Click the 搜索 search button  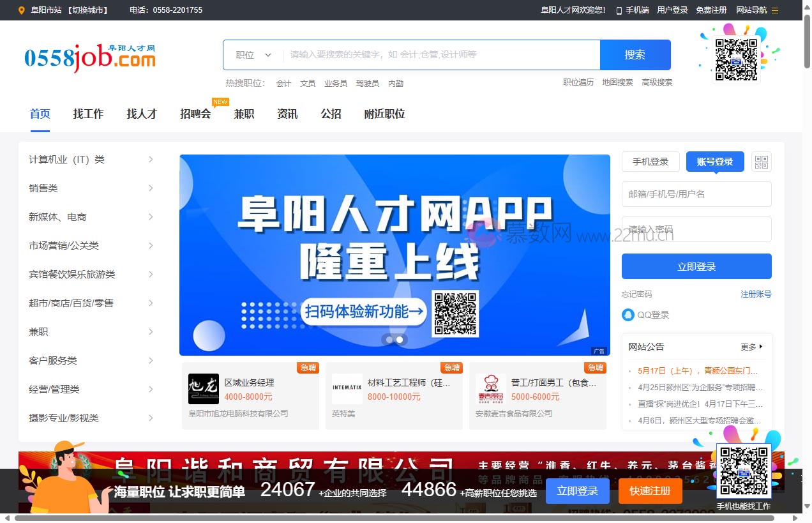(635, 54)
